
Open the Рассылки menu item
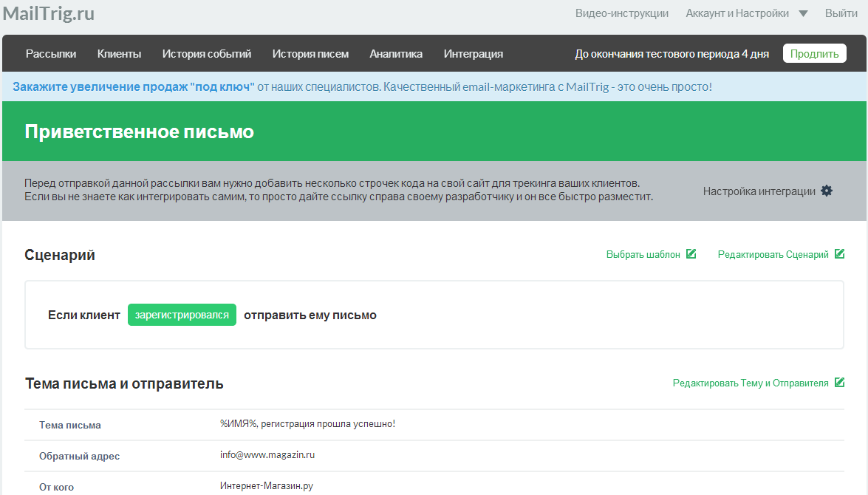click(x=51, y=54)
